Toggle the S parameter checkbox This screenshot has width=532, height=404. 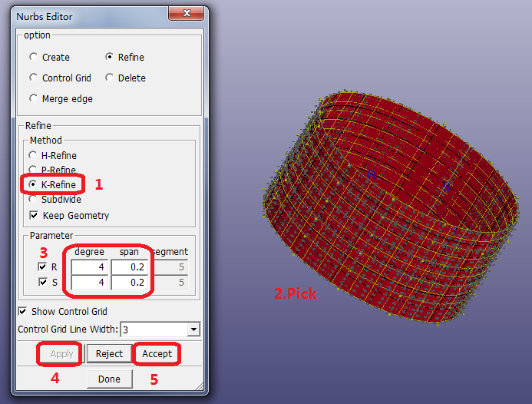click(x=44, y=283)
